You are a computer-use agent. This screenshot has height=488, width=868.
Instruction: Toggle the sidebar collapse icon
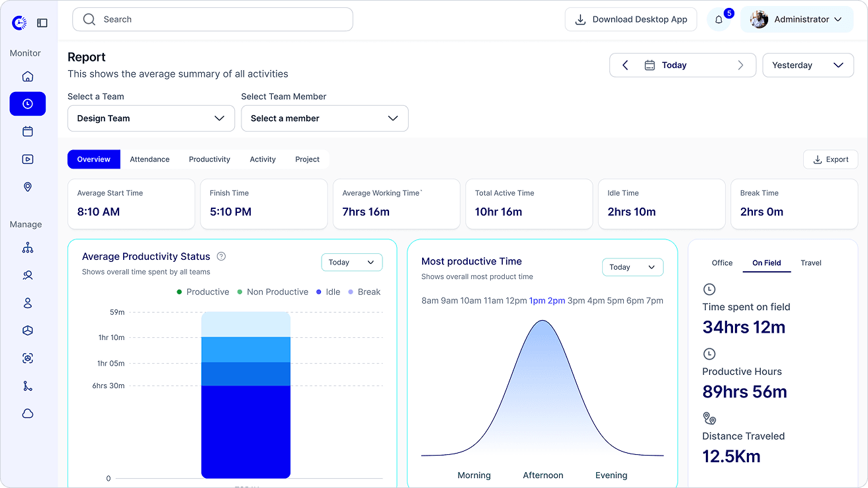(x=42, y=23)
